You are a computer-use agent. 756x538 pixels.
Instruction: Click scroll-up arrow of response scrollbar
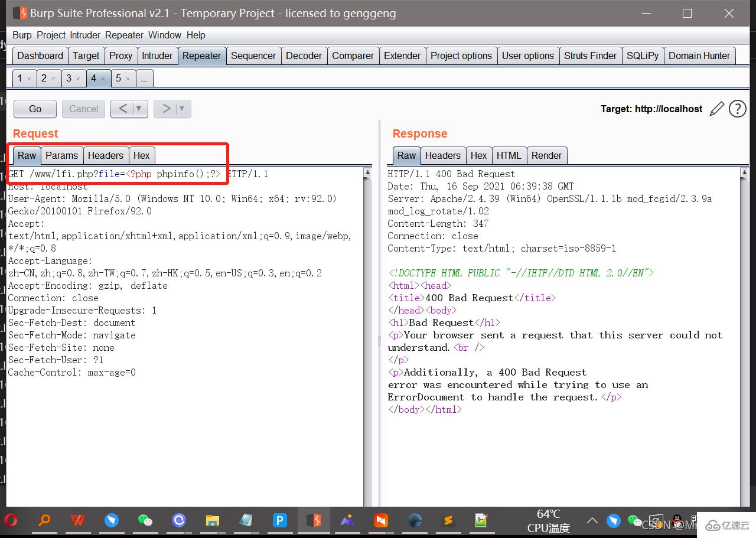pyautogui.click(x=745, y=172)
